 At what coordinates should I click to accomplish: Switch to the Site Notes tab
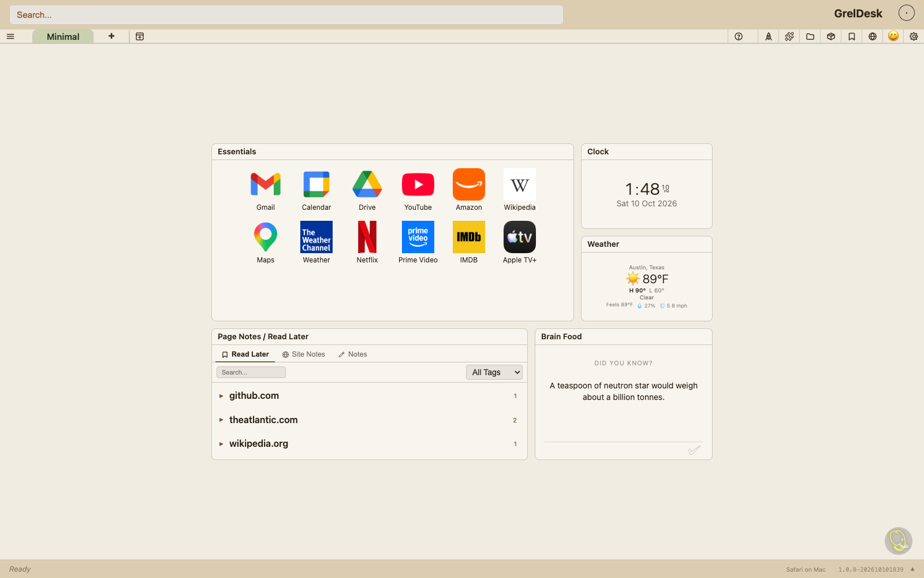(x=304, y=354)
